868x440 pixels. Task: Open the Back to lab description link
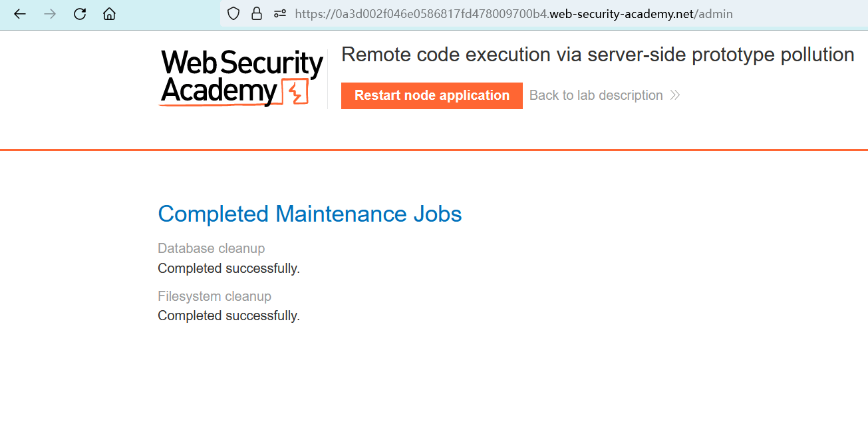point(596,96)
